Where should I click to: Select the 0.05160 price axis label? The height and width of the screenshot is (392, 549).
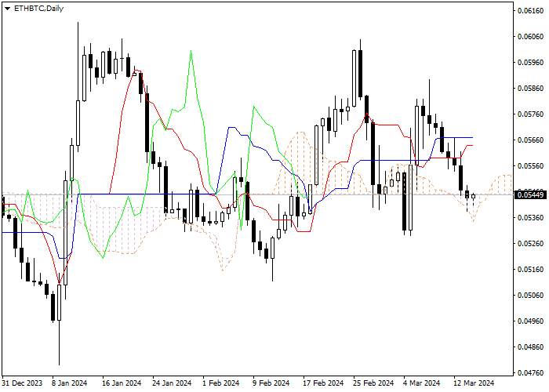(x=531, y=270)
